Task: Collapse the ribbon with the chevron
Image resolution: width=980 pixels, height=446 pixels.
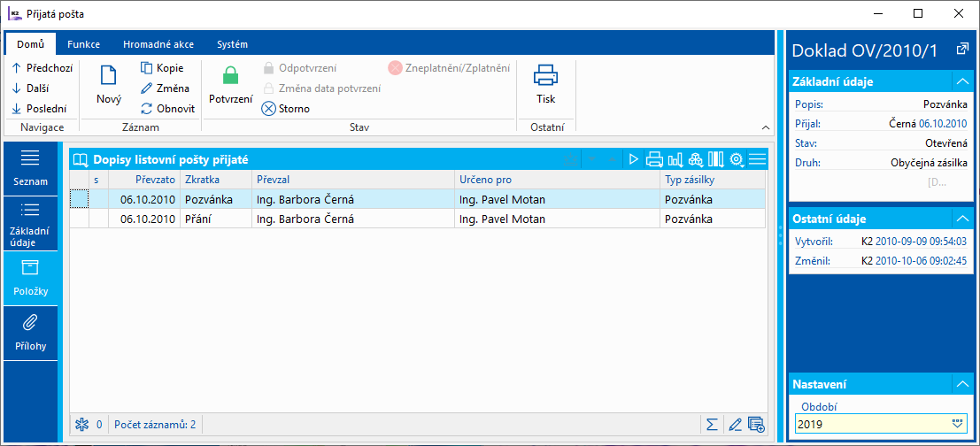Action: click(766, 127)
